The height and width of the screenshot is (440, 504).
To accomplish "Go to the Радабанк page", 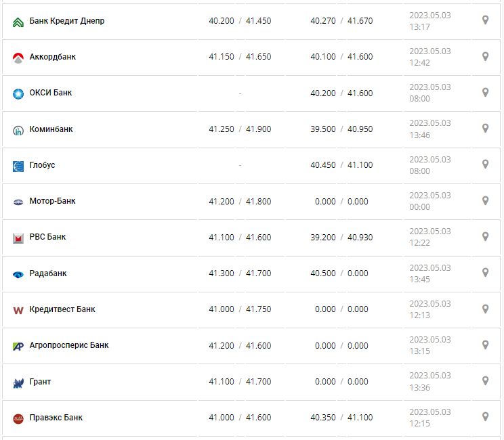I will tap(48, 273).
